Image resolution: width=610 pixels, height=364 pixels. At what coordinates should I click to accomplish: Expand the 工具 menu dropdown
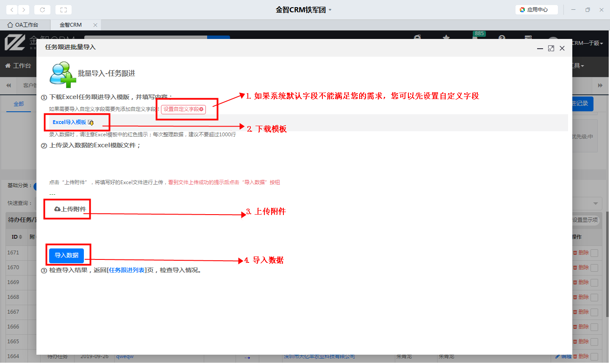click(578, 66)
